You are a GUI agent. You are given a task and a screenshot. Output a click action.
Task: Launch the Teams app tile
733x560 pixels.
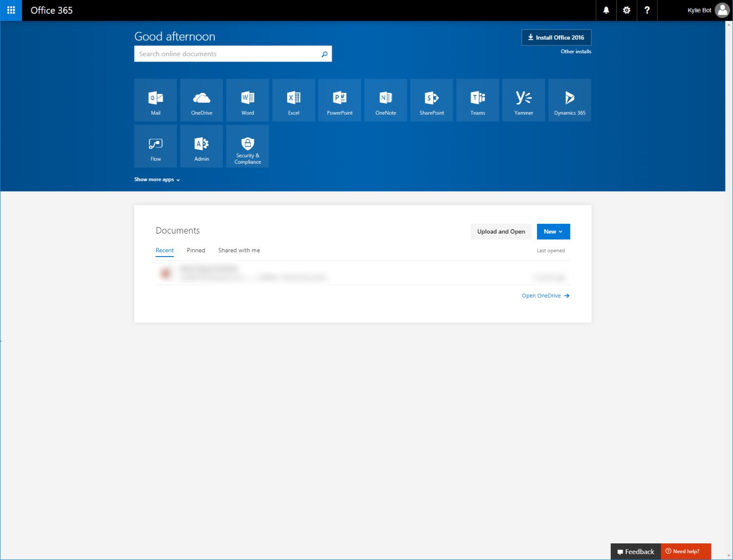477,100
